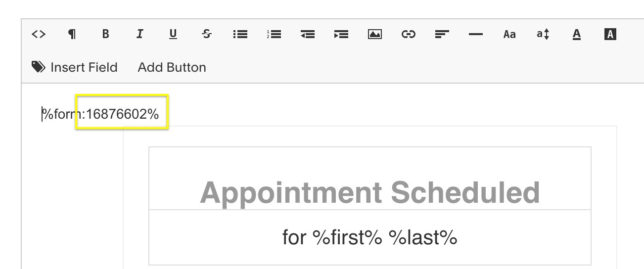Insert a hyperlink
This screenshot has height=269, width=644.
click(408, 34)
